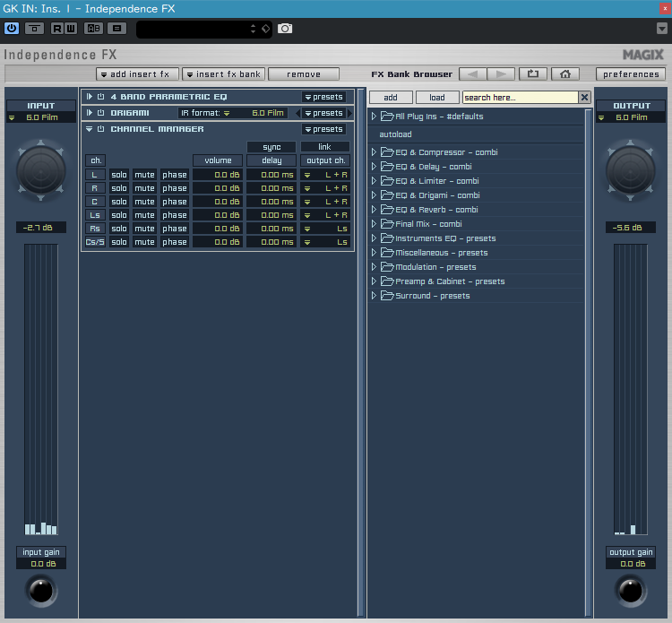Viewport: 672px width, 623px height.
Task: Select previous Origami preset arrow
Action: (x=297, y=113)
